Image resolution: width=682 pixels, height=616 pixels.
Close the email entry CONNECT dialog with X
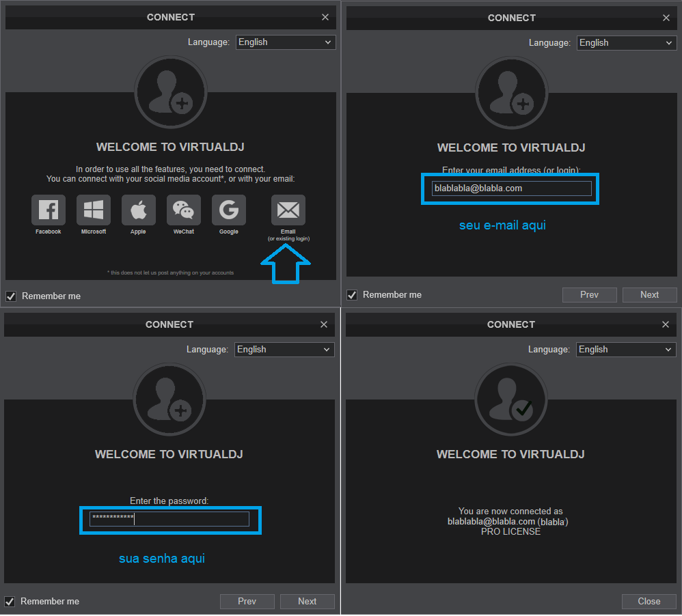(x=666, y=18)
